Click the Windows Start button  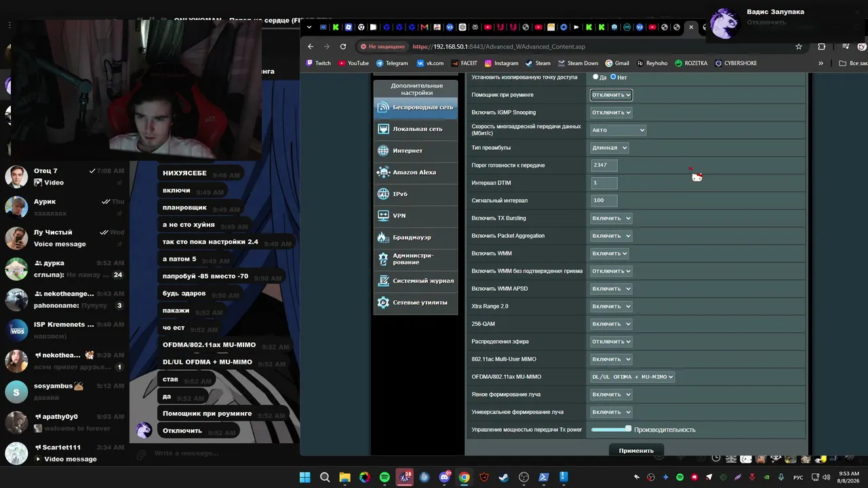[x=305, y=477]
